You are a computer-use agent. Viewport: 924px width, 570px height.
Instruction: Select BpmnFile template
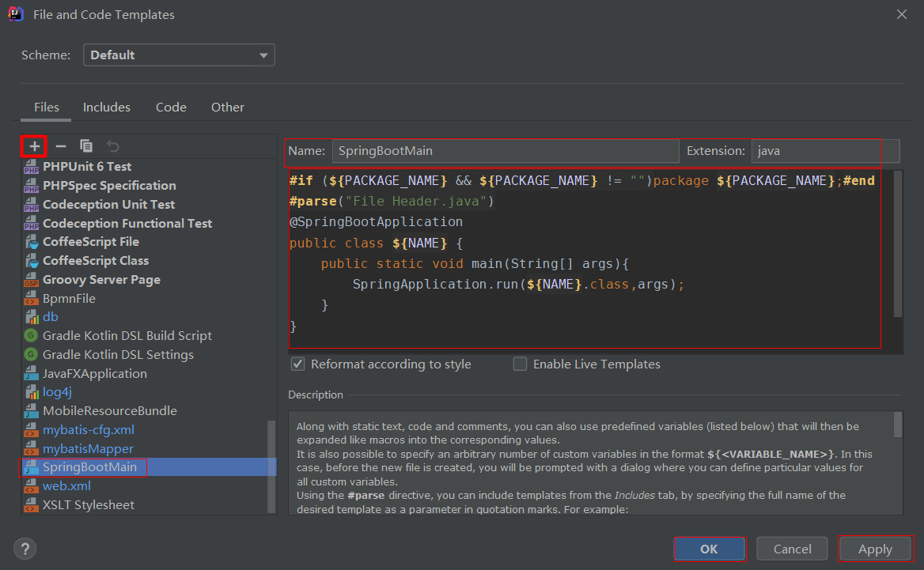pyautogui.click(x=149, y=299)
